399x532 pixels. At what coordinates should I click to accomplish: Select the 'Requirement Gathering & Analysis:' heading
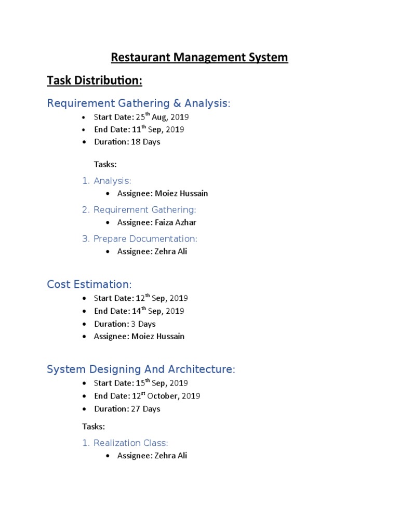pos(138,103)
